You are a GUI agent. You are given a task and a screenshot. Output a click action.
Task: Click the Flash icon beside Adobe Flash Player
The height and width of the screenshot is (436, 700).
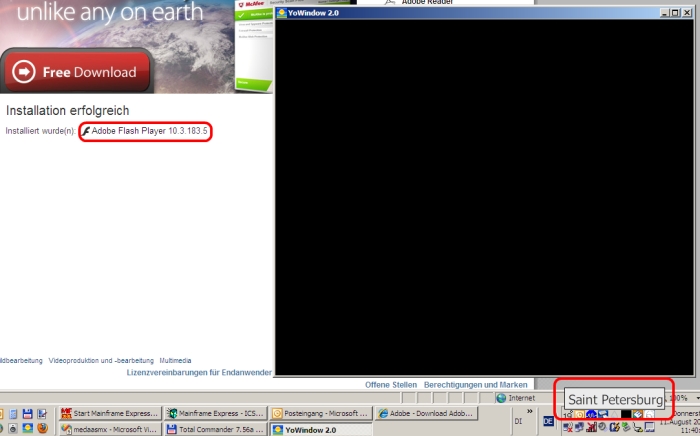86,131
